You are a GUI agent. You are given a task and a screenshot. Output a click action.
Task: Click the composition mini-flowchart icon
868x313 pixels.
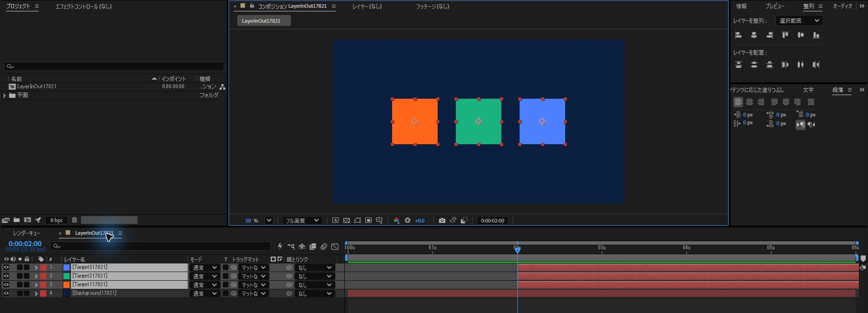(291, 247)
